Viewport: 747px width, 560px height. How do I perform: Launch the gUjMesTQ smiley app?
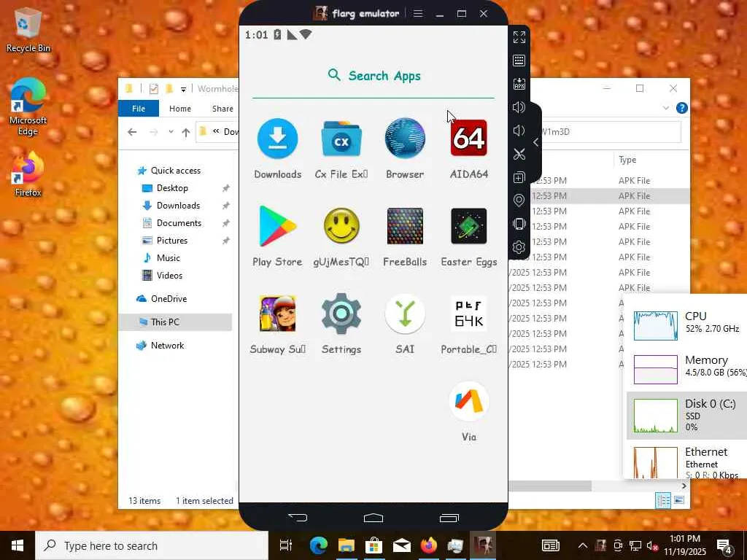(x=341, y=226)
